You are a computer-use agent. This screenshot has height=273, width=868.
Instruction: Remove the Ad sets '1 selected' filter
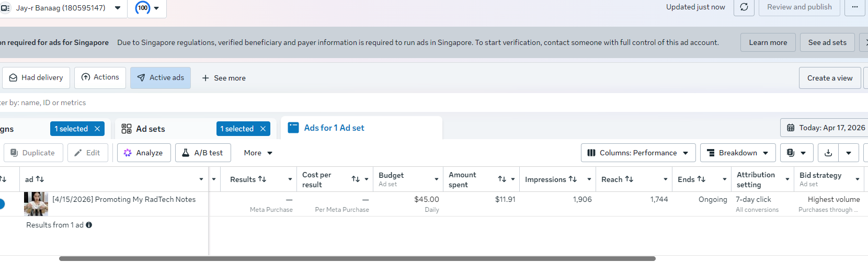(263, 129)
